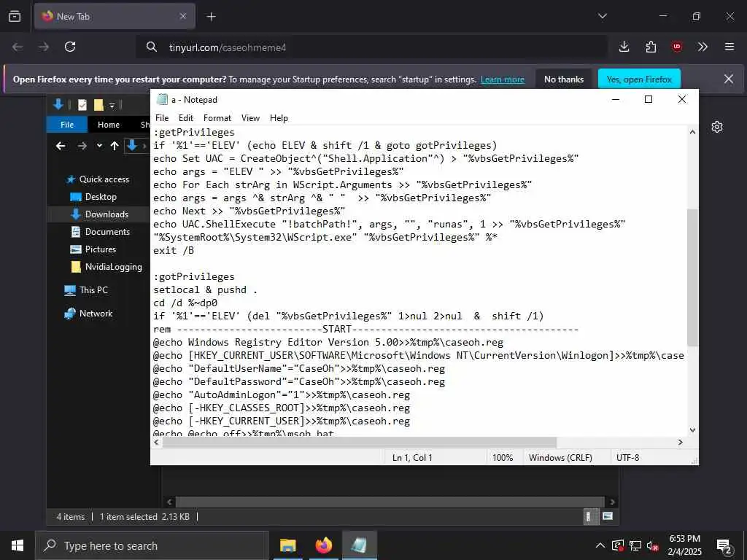Screen dimensions: 747x560
Task: Select Network in Explorer sidebar
Action: (88, 314)
